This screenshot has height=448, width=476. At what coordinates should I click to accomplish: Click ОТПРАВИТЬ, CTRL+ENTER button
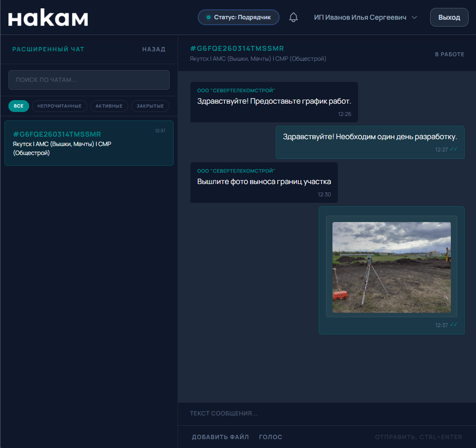pos(418,437)
